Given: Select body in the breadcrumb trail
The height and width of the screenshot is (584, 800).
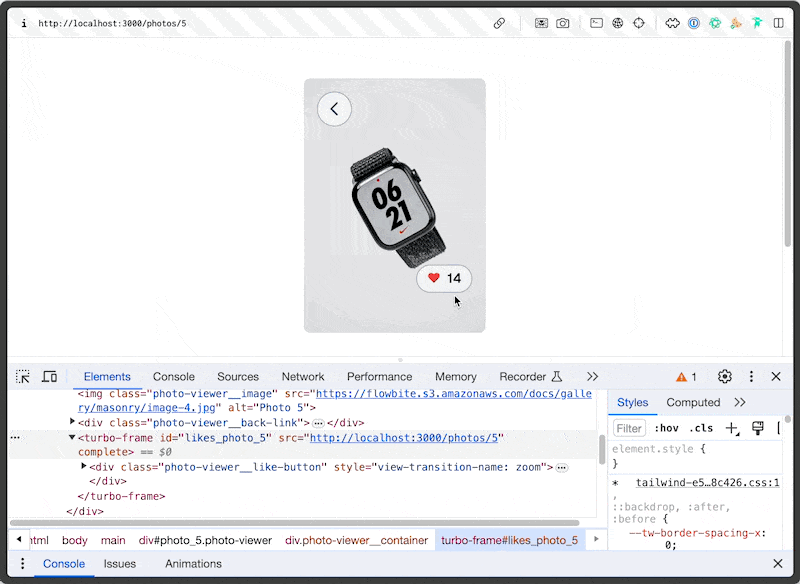Looking at the screenshot, I should coord(75,540).
